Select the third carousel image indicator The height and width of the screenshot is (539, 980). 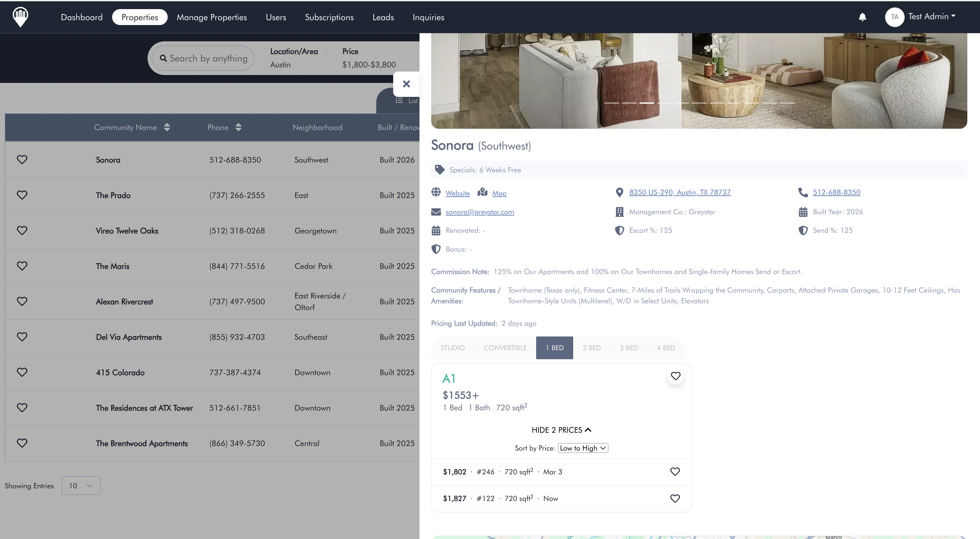click(646, 103)
